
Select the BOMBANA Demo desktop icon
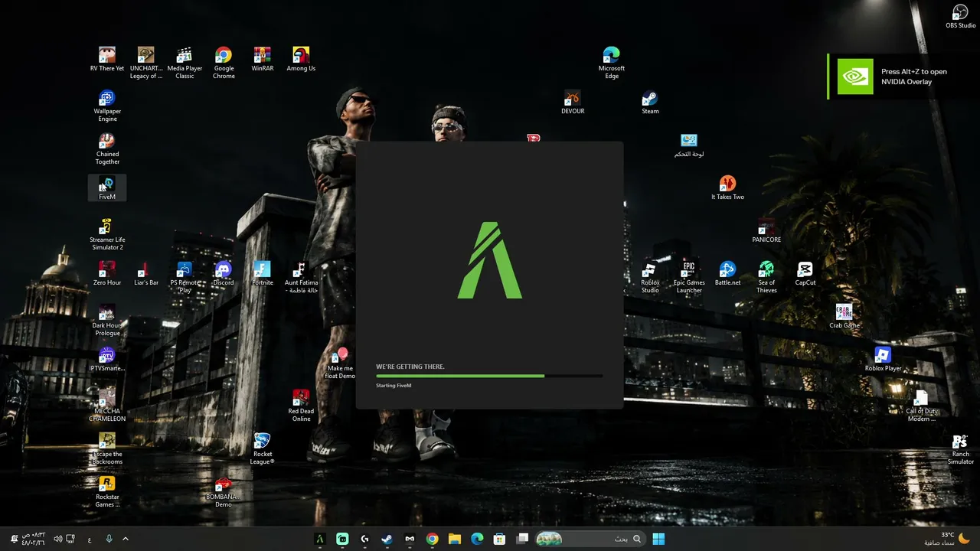[x=223, y=491]
